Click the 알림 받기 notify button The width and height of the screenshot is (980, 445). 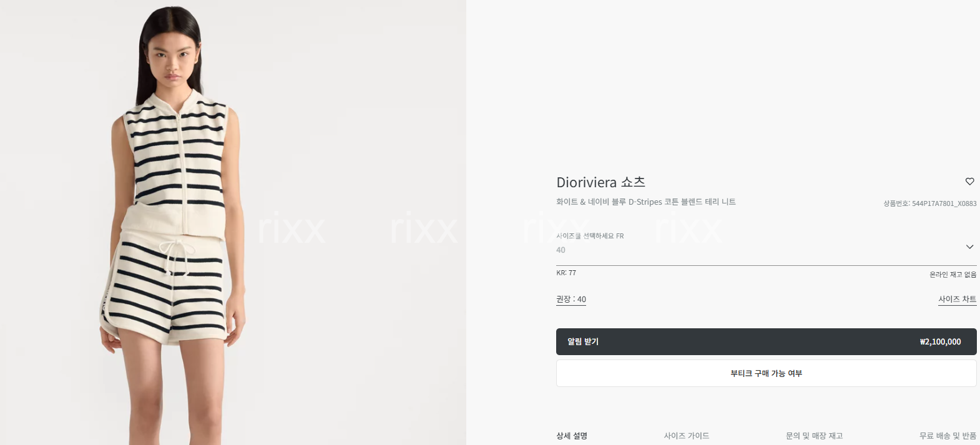[766, 341]
